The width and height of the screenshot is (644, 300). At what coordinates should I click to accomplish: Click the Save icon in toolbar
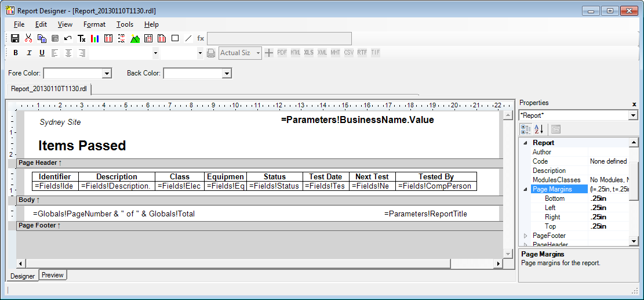tap(15, 38)
